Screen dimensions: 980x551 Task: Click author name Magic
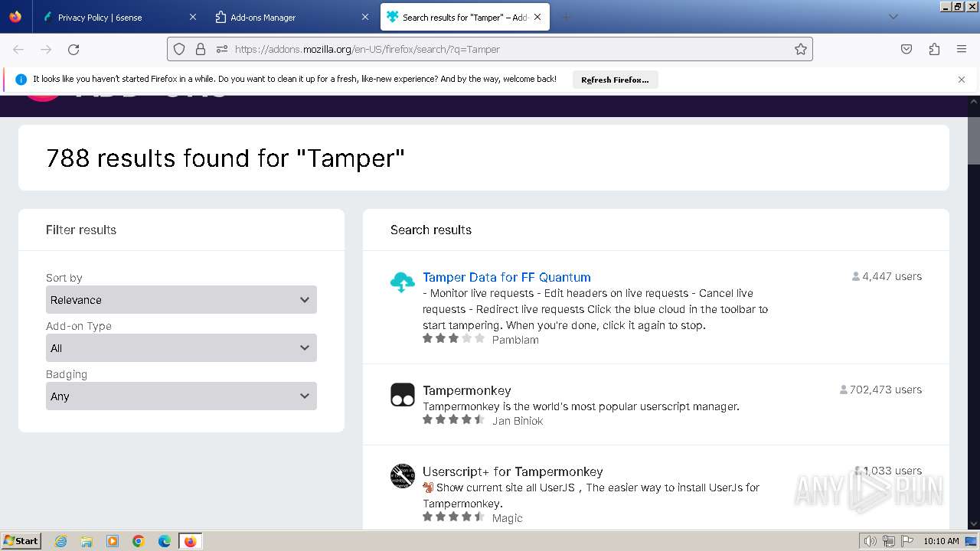(x=508, y=518)
